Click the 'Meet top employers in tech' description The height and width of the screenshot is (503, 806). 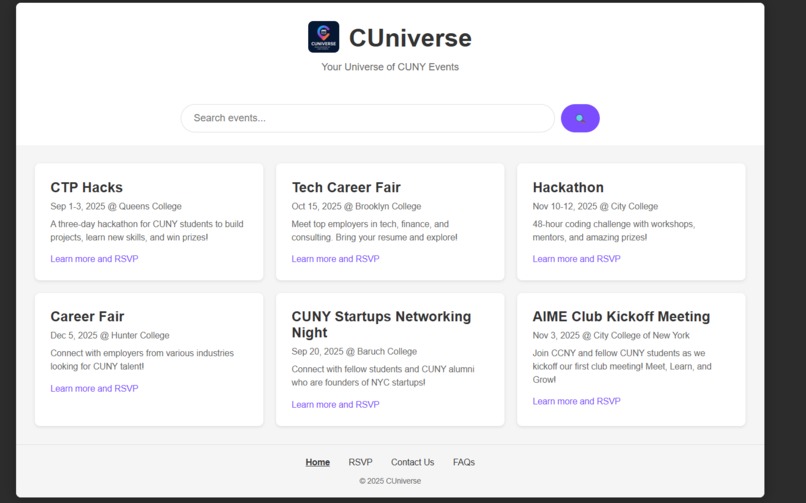point(374,231)
